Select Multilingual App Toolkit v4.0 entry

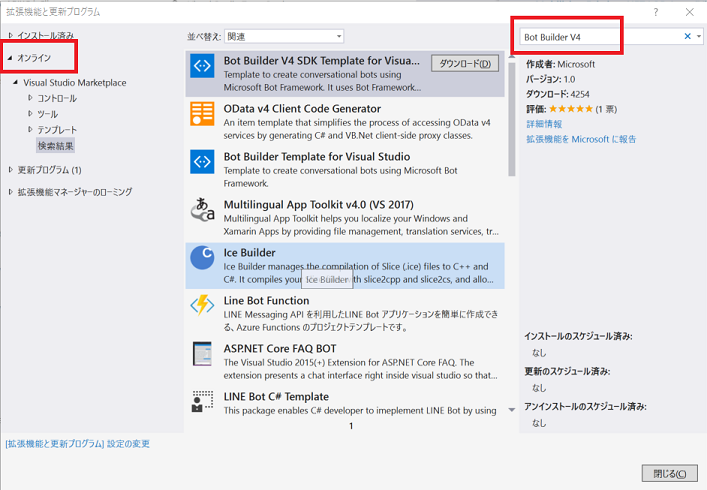345,217
